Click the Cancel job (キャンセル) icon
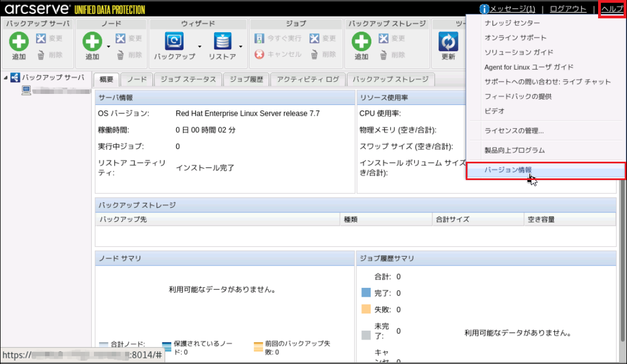The image size is (627, 364). coord(260,54)
